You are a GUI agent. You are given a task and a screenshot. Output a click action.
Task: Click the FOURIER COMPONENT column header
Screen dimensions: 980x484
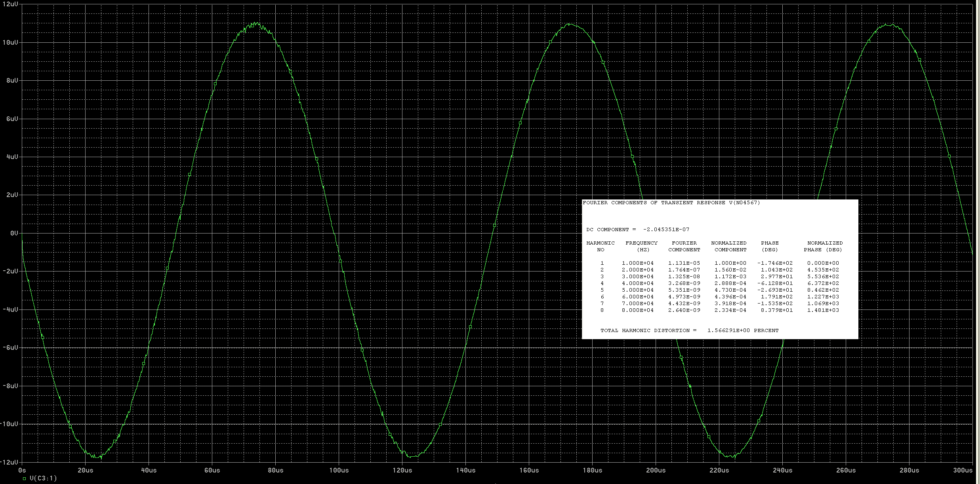[x=684, y=246]
